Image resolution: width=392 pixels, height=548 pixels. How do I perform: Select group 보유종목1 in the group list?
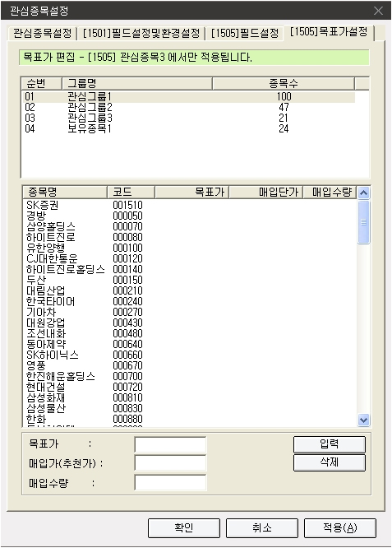tap(188, 128)
